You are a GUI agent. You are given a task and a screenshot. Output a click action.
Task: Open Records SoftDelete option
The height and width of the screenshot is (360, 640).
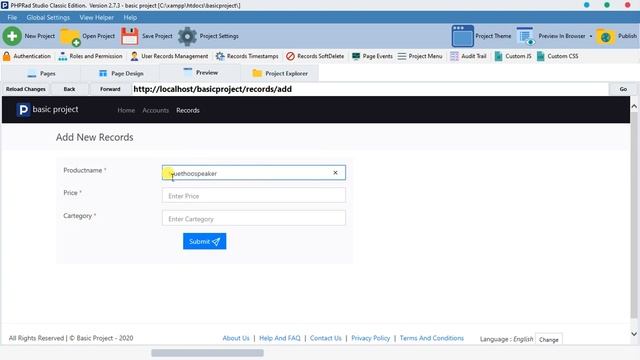pos(315,56)
